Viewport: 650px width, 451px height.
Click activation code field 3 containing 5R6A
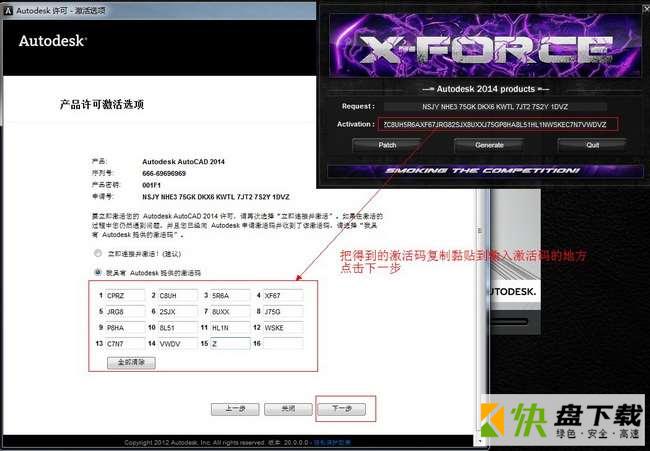pos(230,296)
